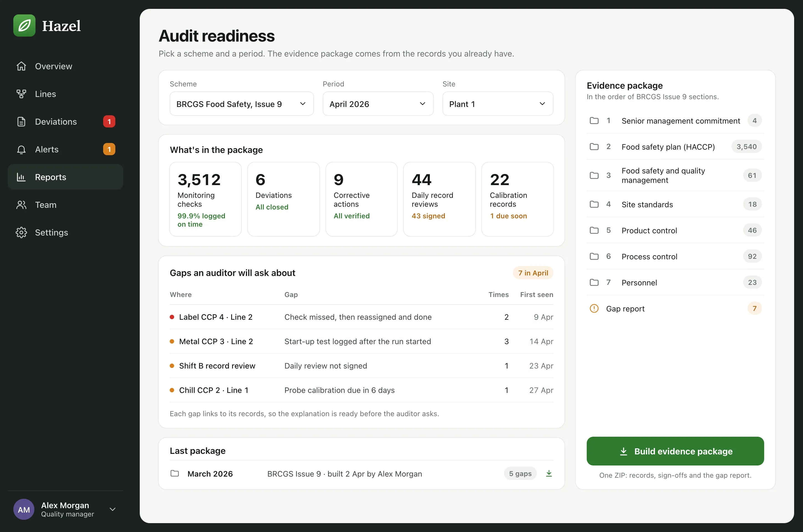Image resolution: width=803 pixels, height=532 pixels.
Task: Open the Label CCP 4 · Line 2 gap
Action: 361,317
